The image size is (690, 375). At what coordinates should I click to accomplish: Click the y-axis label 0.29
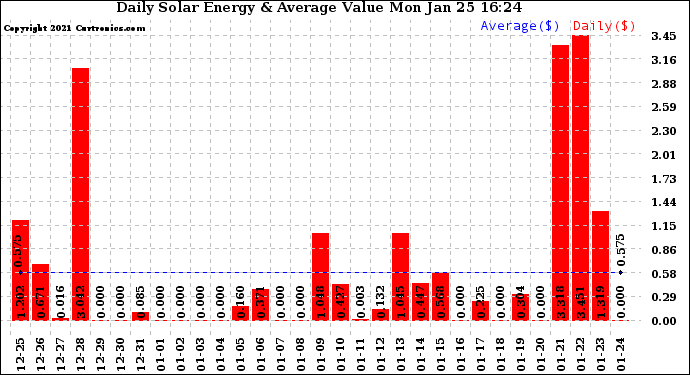point(664,298)
